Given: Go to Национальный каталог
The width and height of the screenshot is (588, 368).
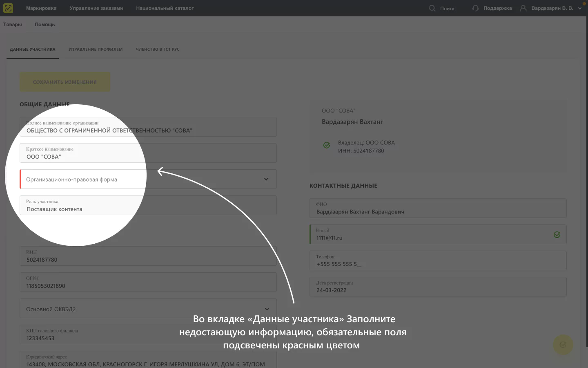Looking at the screenshot, I should coord(165,8).
